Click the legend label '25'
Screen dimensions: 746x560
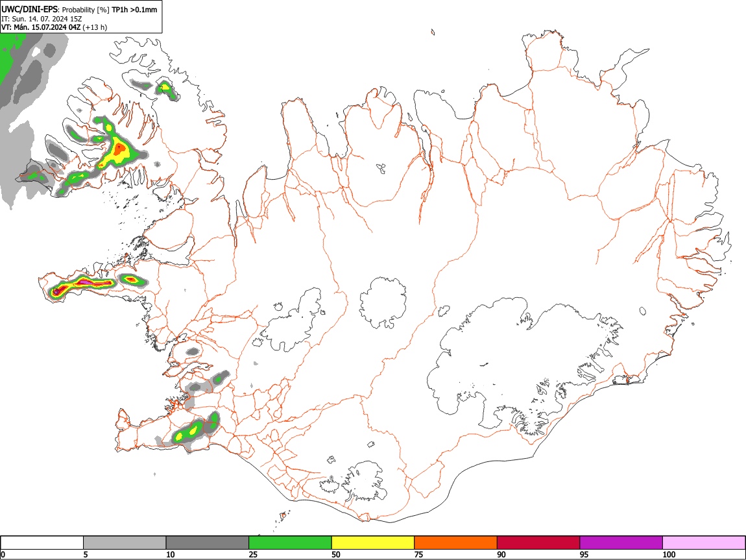point(253,554)
